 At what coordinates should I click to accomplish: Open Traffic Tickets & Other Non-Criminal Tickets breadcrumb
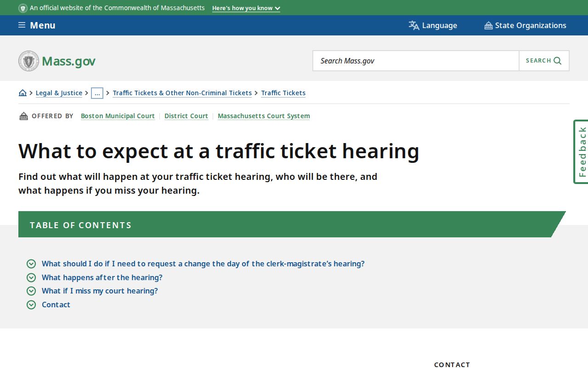pos(182,93)
